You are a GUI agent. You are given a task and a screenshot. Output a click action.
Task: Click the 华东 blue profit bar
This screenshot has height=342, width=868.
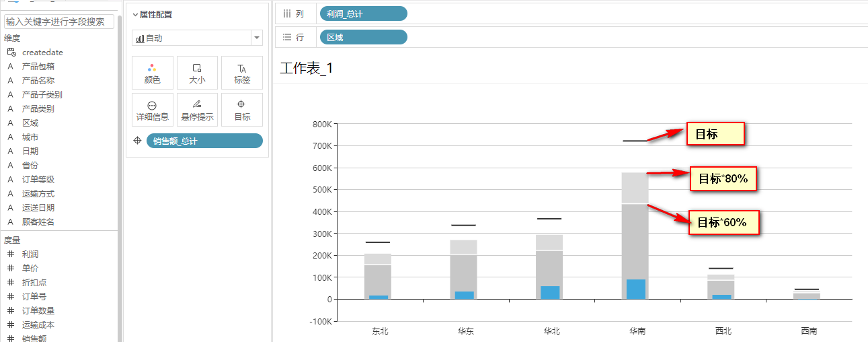pos(465,295)
